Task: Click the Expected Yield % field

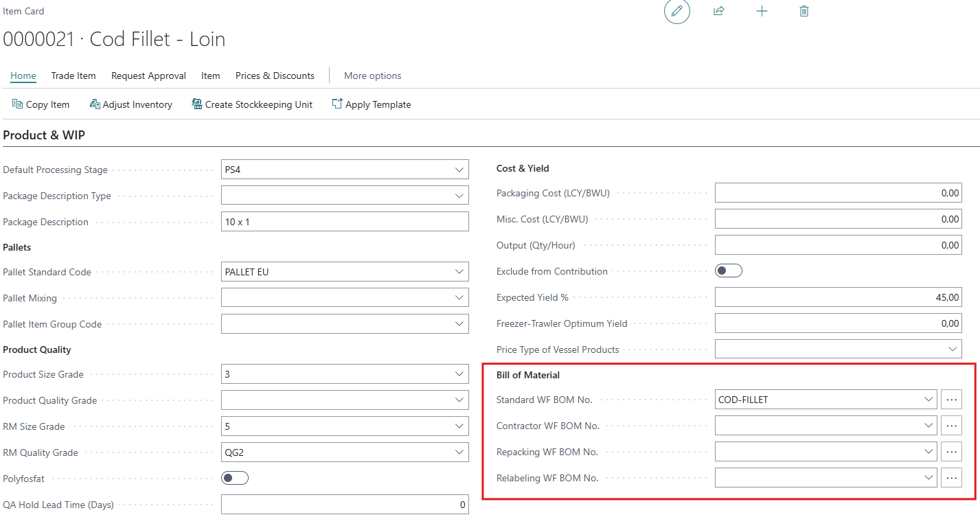Action: tap(838, 297)
